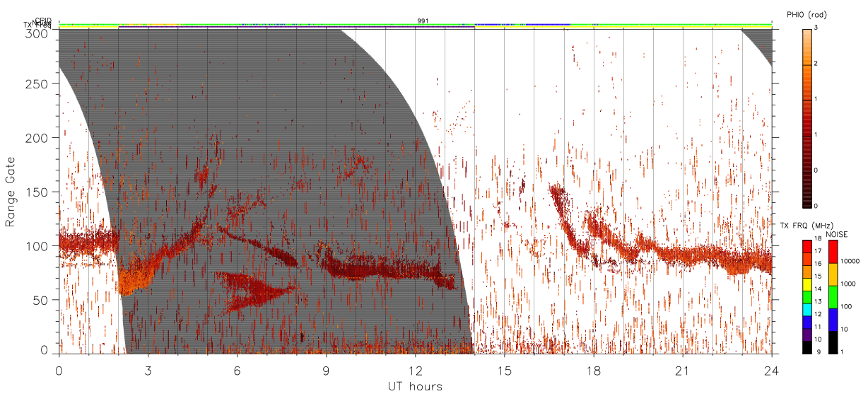Click the "16" label in the TX FRQ legend
This screenshot has height=401, width=868.
[818, 263]
